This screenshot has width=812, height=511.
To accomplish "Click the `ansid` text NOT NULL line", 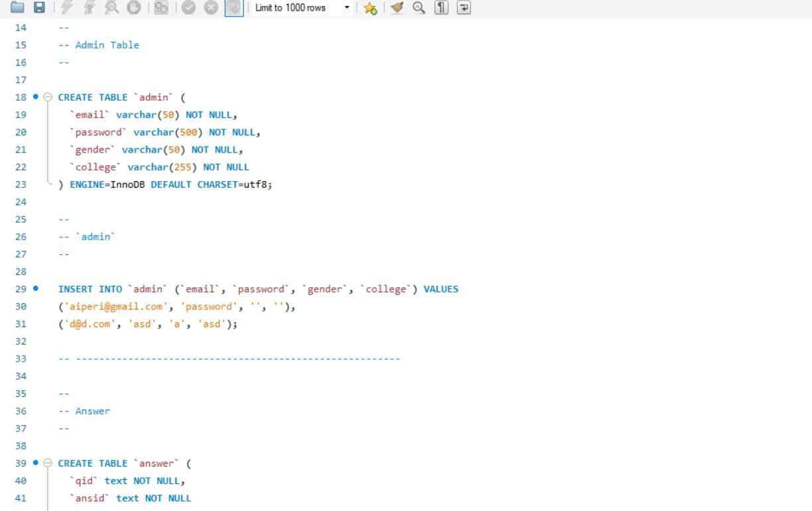I will [x=130, y=498].
